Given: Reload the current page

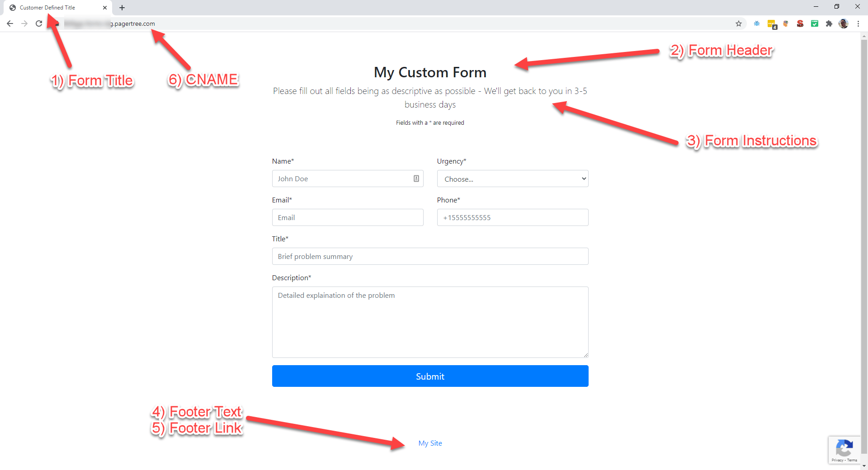Looking at the screenshot, I should 39,23.
